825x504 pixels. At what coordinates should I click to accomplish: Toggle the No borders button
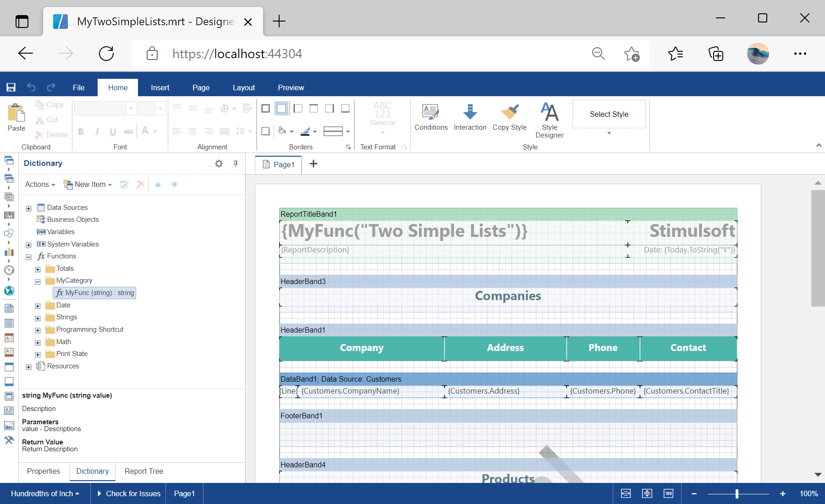tap(281, 109)
